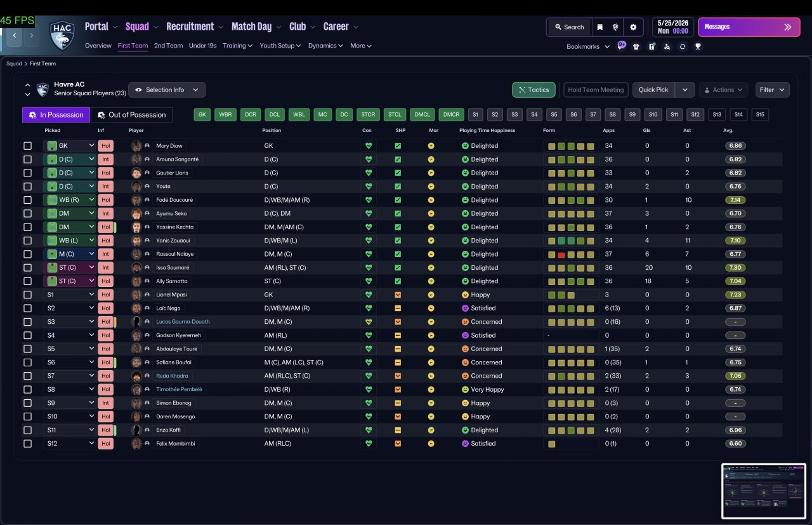Viewport: 812px width, 525px height.
Task: Tick the checkbox for Mory Diaw
Action: [x=27, y=146]
